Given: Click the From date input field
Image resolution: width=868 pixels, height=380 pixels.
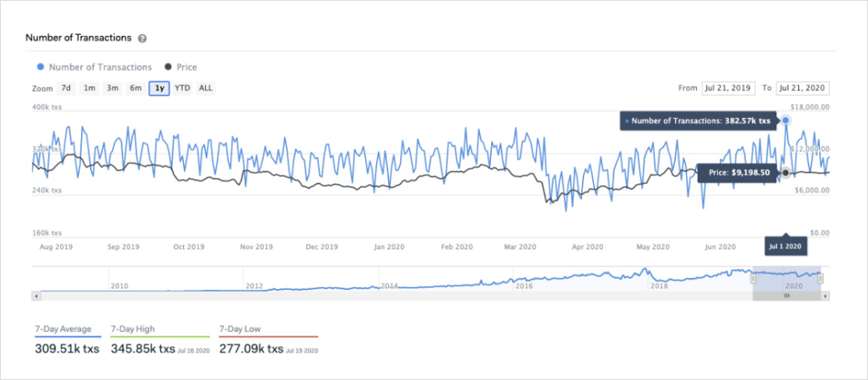Looking at the screenshot, I should [727, 88].
